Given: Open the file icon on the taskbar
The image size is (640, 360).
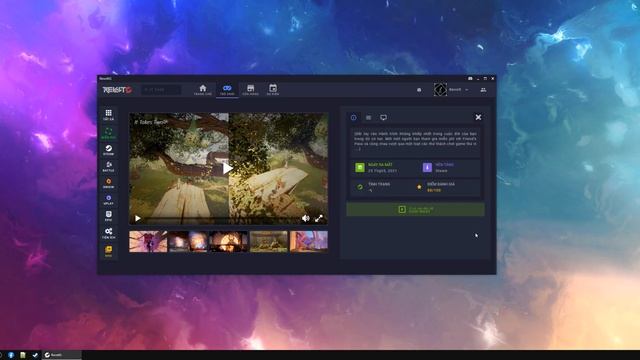Looking at the screenshot, I should (23, 355).
